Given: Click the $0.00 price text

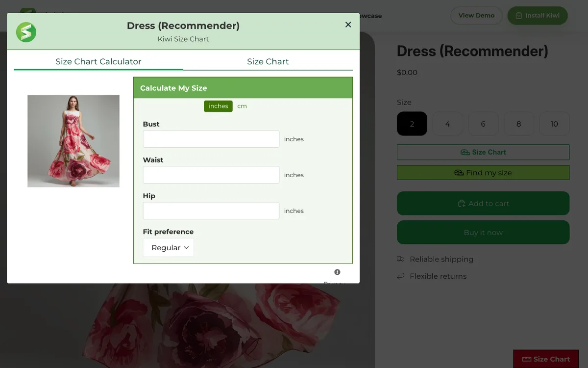Looking at the screenshot, I should click(x=407, y=73).
